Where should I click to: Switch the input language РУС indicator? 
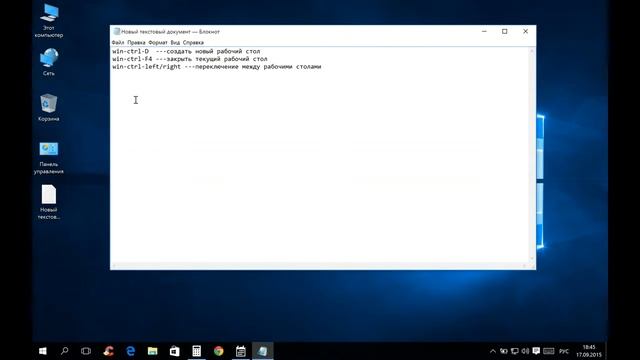pyautogui.click(x=564, y=351)
